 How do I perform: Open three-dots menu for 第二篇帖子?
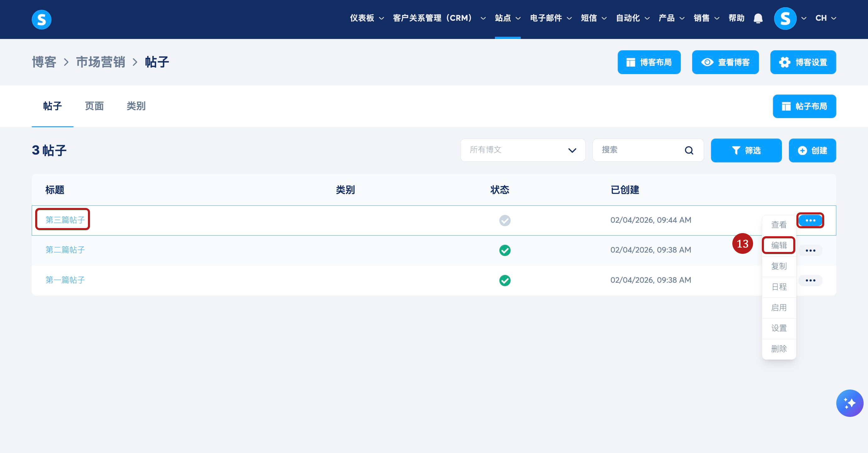pyautogui.click(x=810, y=250)
